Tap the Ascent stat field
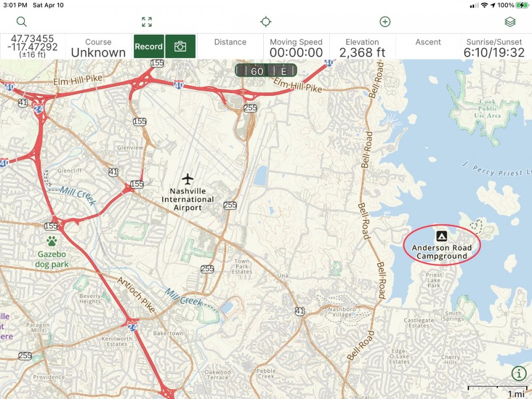The width and height of the screenshot is (532, 399). pyautogui.click(x=428, y=46)
